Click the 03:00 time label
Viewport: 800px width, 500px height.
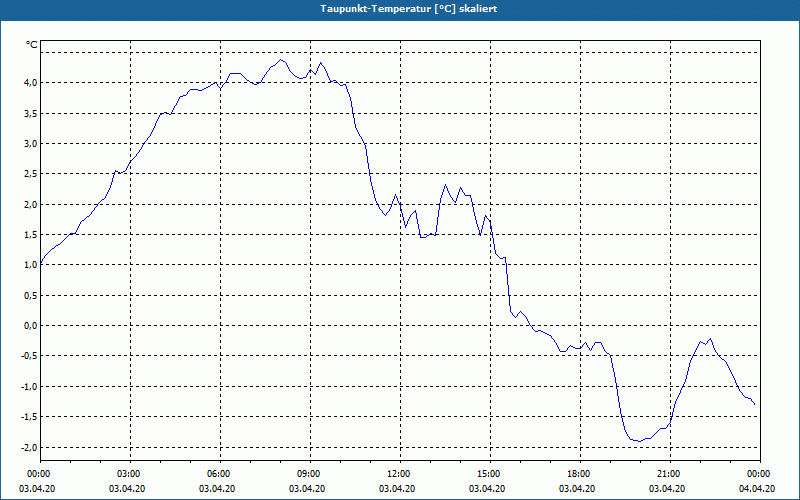(128, 474)
